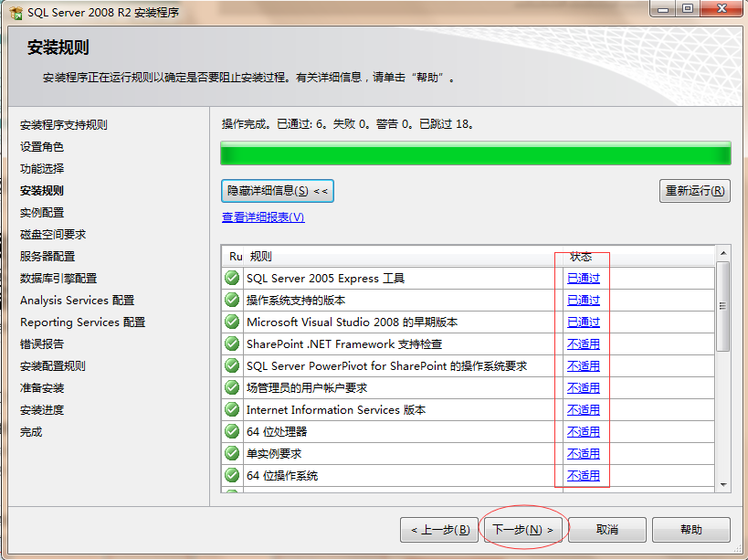Select 磁盘空间要求 step in sidebar
The width and height of the screenshot is (748, 560).
tap(52, 234)
